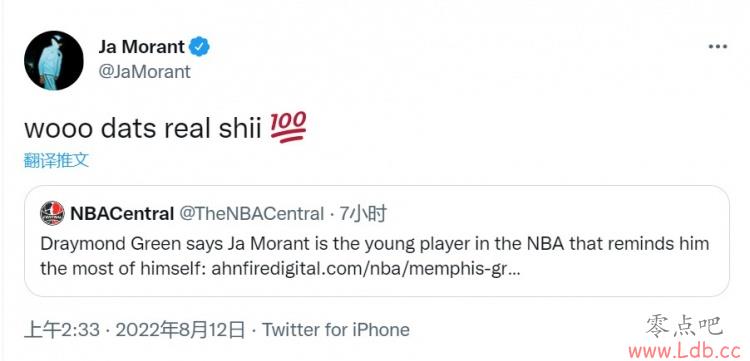Viewport: 750px width, 361px height.
Task: Click the wooo dats real shii text
Action: pos(143,129)
